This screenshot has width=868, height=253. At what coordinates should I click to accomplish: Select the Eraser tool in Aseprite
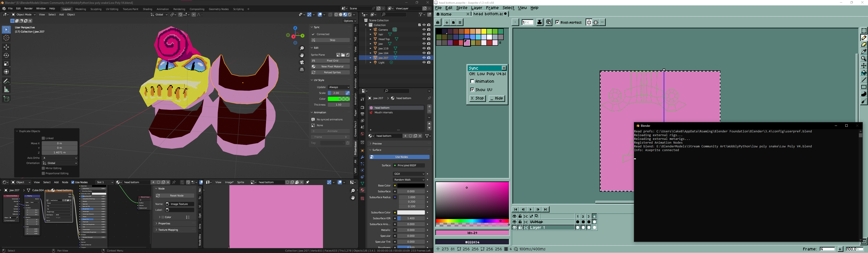click(864, 45)
